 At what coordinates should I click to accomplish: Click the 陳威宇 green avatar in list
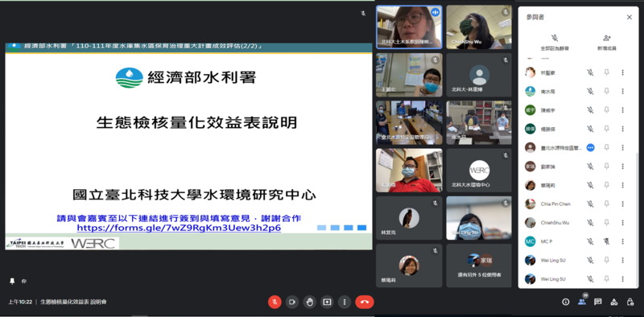point(530,110)
